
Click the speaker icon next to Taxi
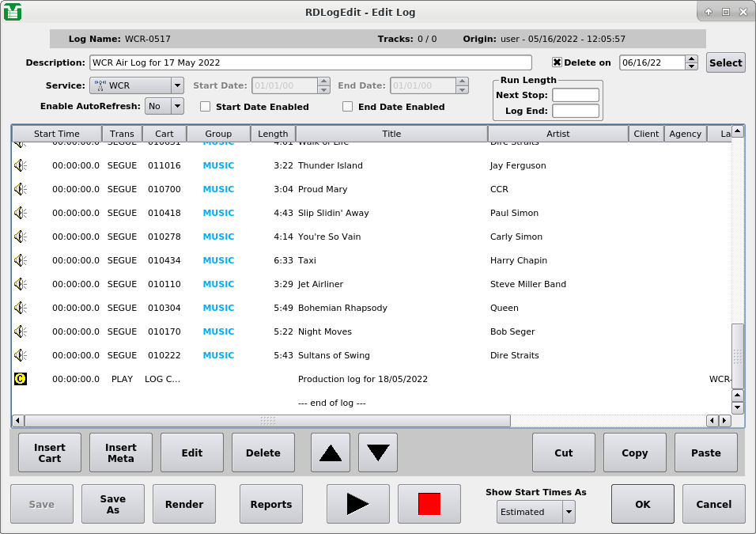coord(21,260)
